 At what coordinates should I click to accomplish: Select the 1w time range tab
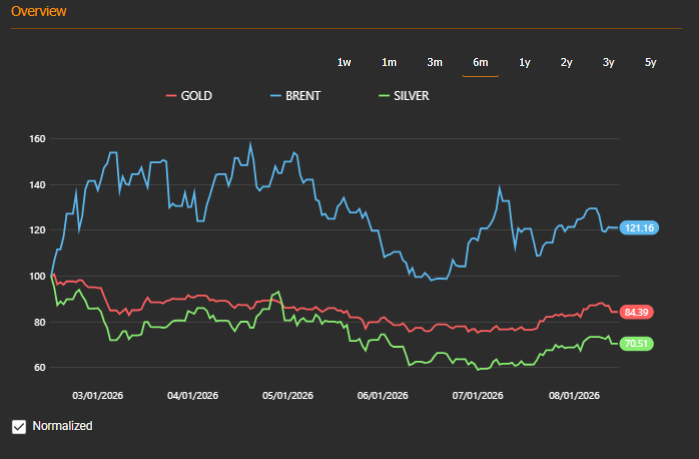(344, 62)
